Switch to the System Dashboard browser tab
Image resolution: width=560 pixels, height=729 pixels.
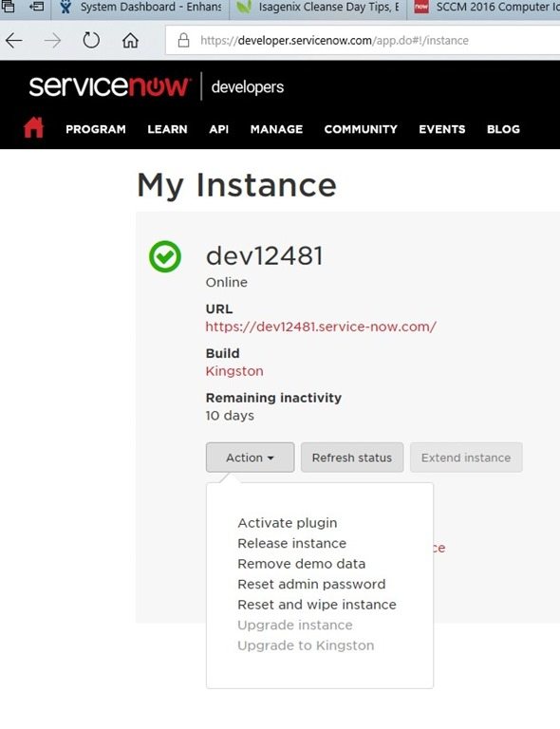141,8
